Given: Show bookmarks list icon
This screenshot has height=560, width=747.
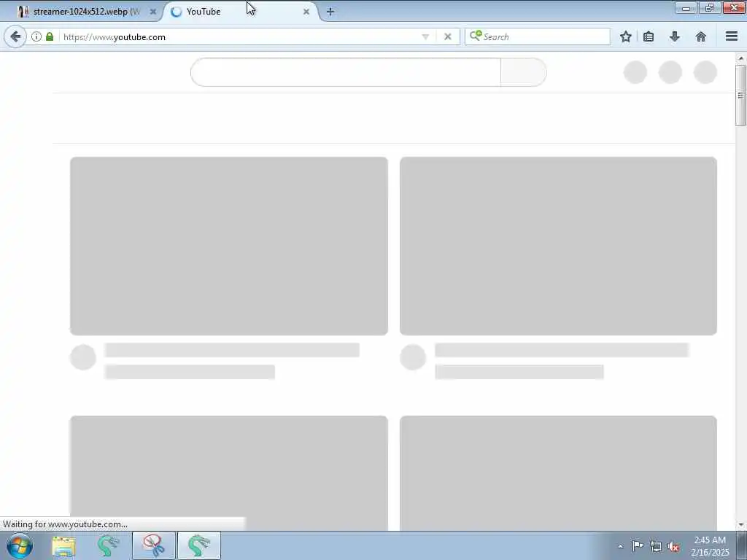Looking at the screenshot, I should coord(649,36).
